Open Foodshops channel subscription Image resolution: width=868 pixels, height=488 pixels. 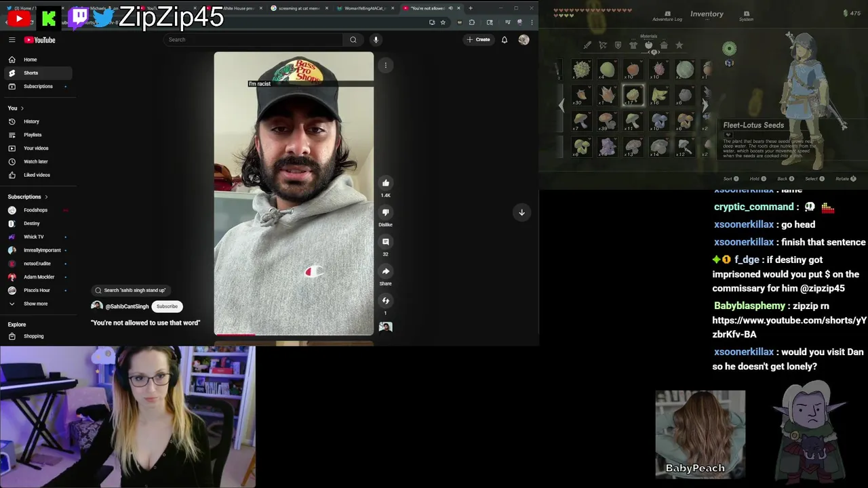point(38,210)
